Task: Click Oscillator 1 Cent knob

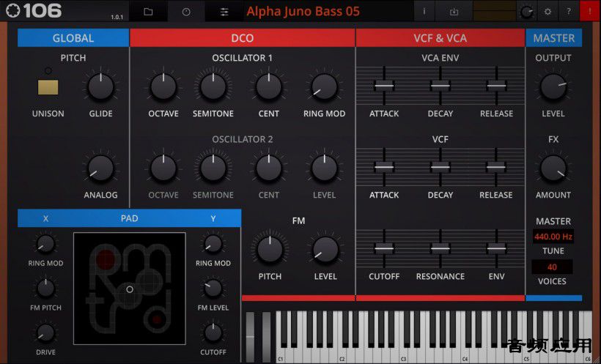Action: [x=269, y=87]
